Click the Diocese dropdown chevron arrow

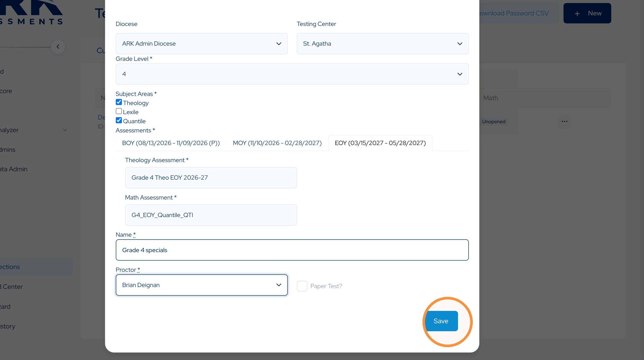click(x=279, y=44)
